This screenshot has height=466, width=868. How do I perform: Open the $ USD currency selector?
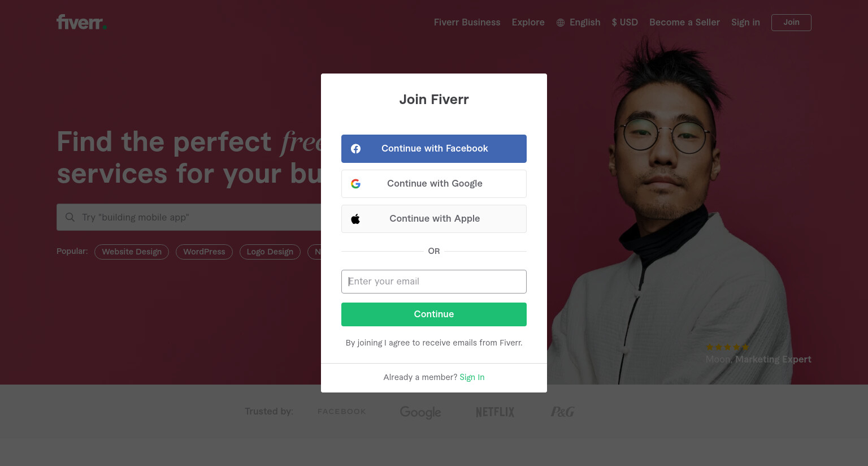[624, 23]
